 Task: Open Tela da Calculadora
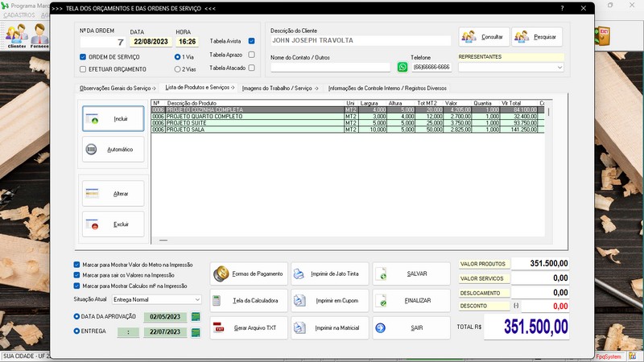click(249, 301)
